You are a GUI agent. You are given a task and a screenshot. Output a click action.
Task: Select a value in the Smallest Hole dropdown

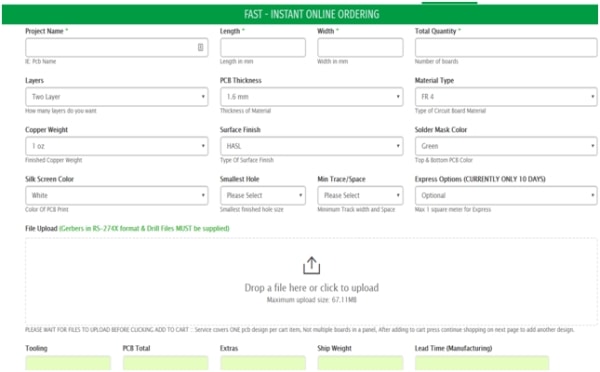coord(263,196)
